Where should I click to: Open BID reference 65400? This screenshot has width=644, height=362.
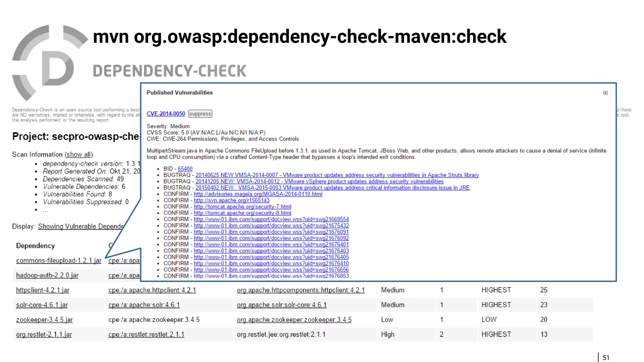185,169
